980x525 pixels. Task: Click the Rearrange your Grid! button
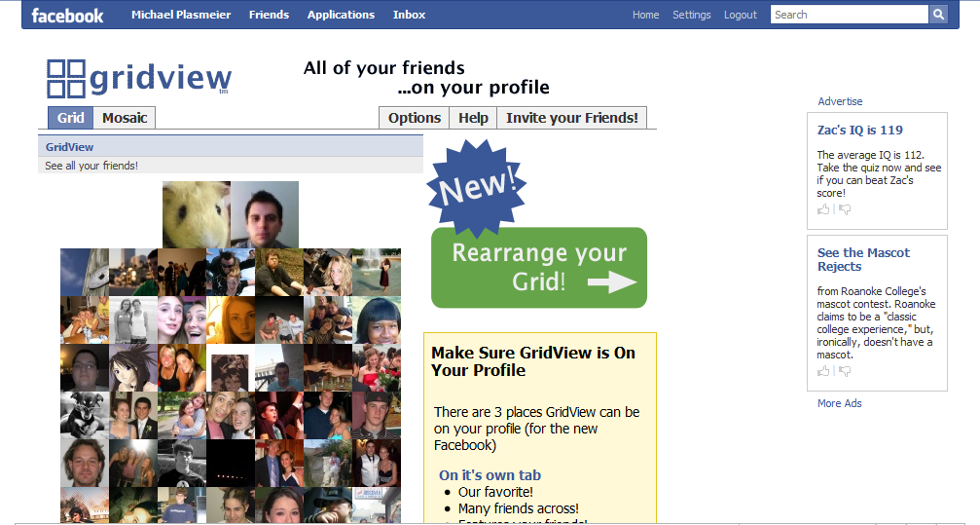pos(539,267)
